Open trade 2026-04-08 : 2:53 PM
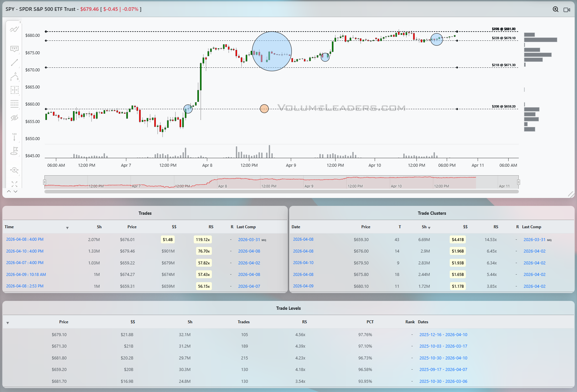Viewport: 577px width, 392px height. click(25, 286)
